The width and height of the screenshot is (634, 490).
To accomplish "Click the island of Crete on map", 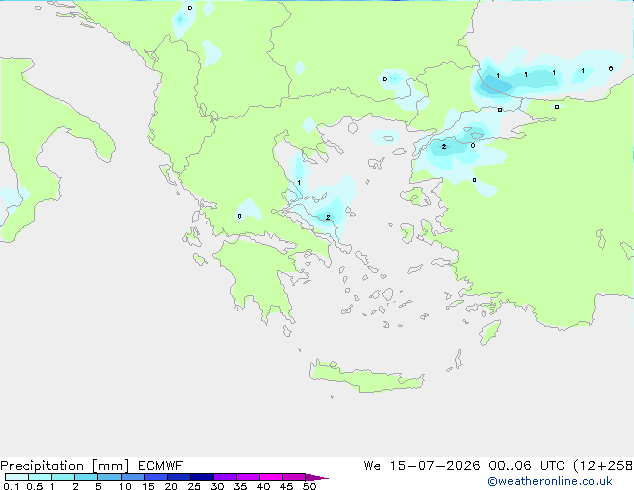I will (x=366, y=377).
